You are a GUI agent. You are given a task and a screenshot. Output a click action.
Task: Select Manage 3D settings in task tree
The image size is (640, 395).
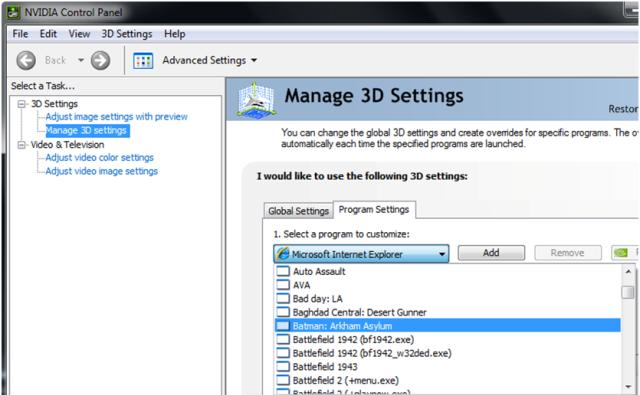(x=87, y=131)
